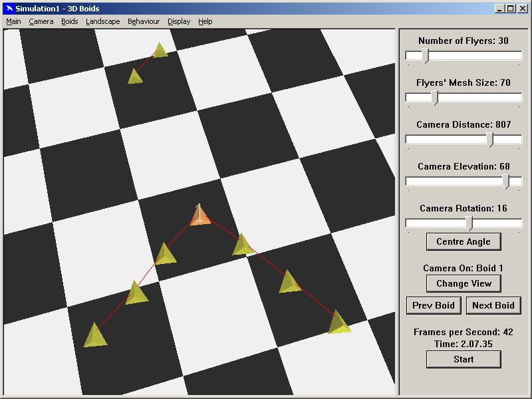Click the "Frames per Second: 42" text

464,332
